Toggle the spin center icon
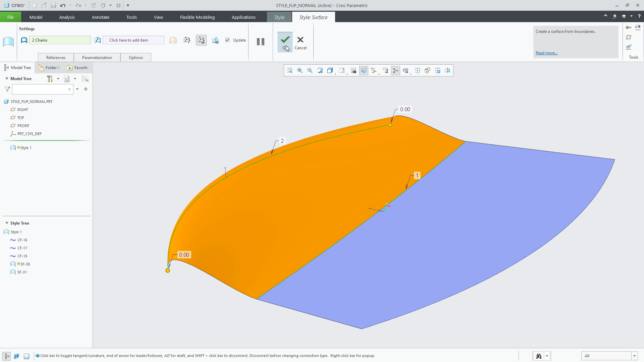 click(395, 71)
